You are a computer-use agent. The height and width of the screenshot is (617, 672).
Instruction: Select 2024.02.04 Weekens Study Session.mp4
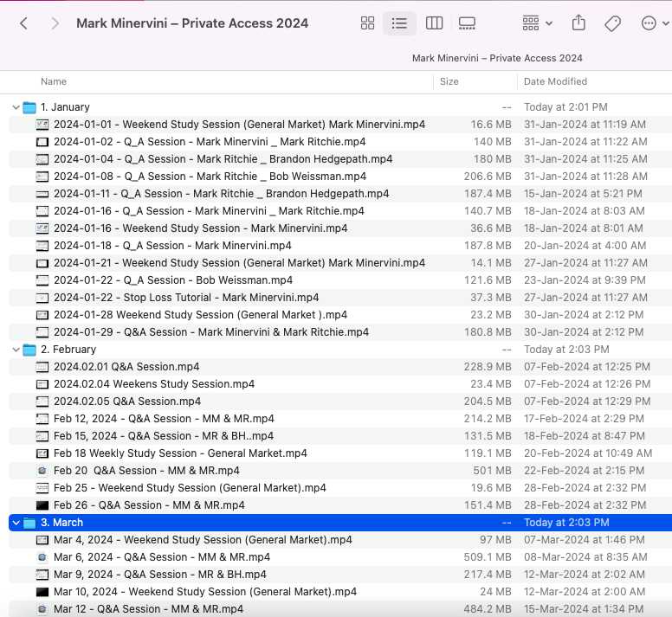pos(154,384)
